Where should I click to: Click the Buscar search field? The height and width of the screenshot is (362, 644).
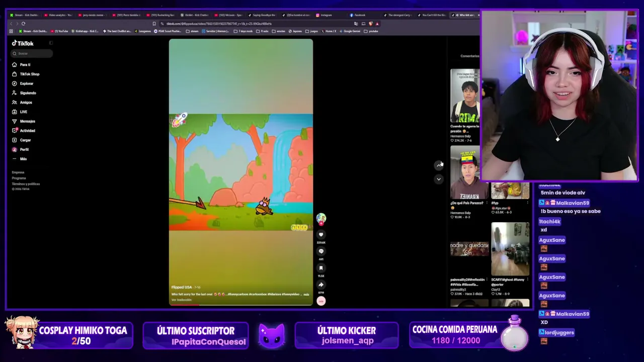coord(32,53)
